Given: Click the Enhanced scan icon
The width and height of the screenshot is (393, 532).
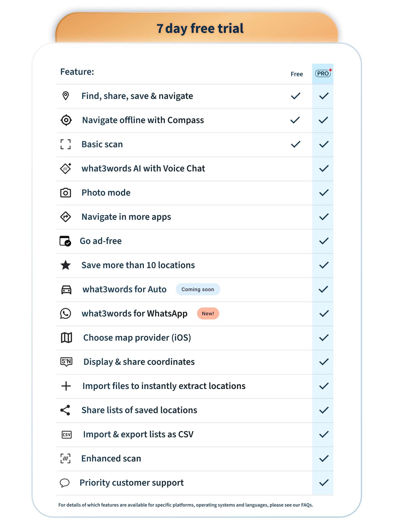Looking at the screenshot, I should click(65, 458).
